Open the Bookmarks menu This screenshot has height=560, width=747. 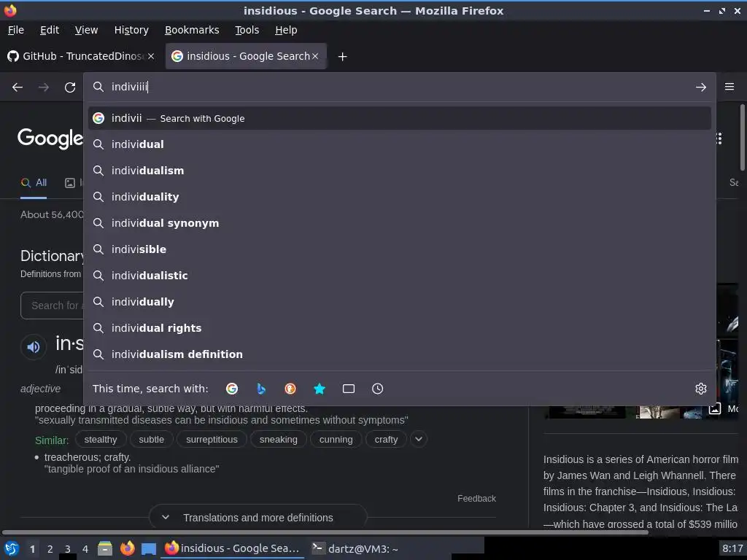click(x=192, y=30)
